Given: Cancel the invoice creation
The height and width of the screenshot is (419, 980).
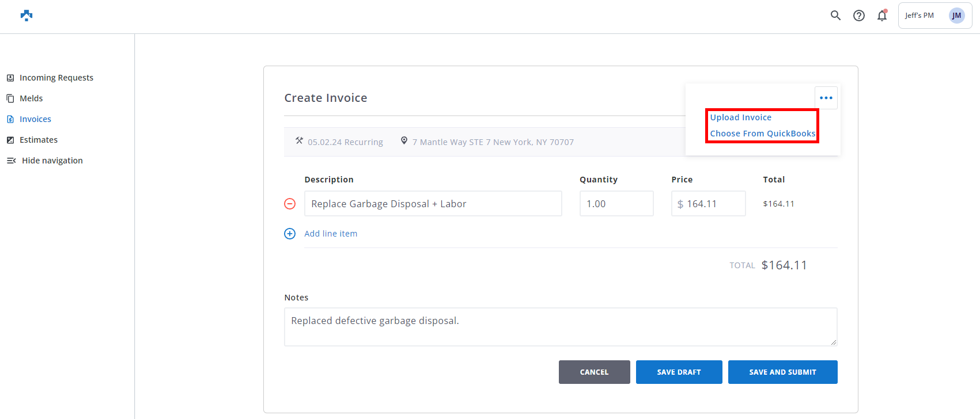Looking at the screenshot, I should [594, 372].
